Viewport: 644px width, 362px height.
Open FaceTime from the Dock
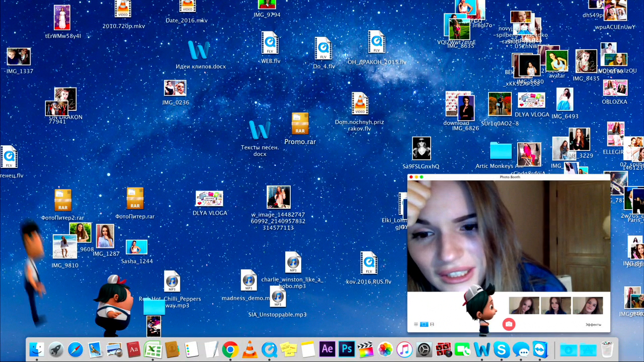pyautogui.click(x=462, y=349)
